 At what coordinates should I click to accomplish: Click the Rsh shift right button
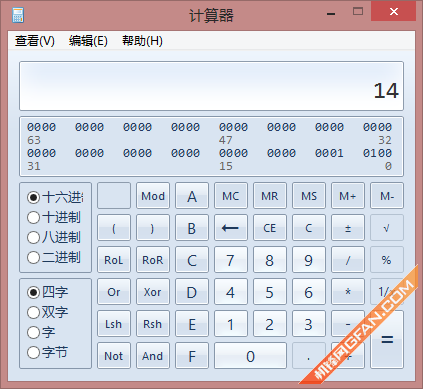coord(153,324)
